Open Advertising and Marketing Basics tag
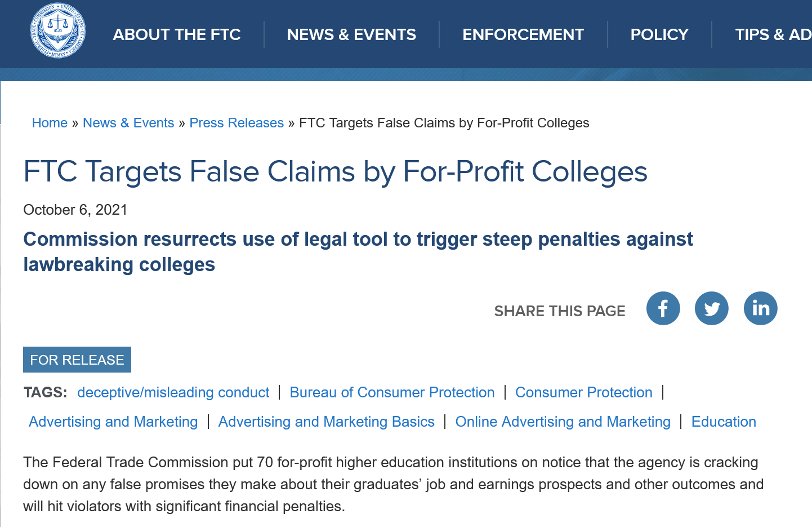This screenshot has height=527, width=812. 326,422
